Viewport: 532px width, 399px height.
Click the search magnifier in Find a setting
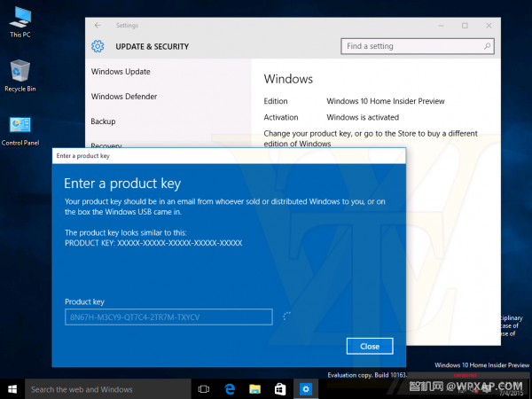(487, 46)
